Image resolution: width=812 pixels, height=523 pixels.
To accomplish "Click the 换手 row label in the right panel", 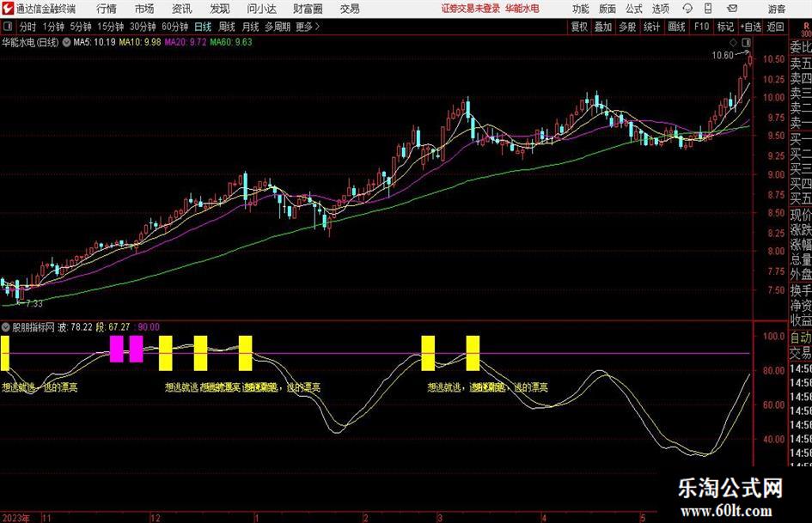I will 801,290.
